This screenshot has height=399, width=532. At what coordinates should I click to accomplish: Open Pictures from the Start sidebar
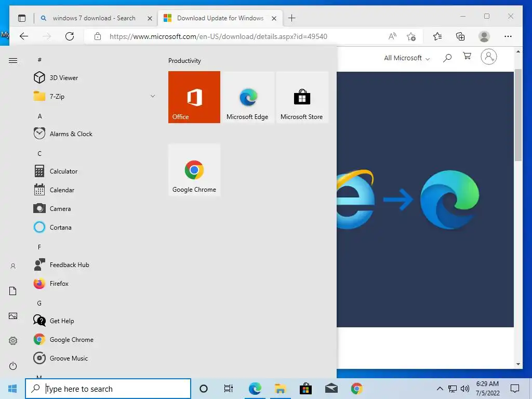pyautogui.click(x=13, y=316)
